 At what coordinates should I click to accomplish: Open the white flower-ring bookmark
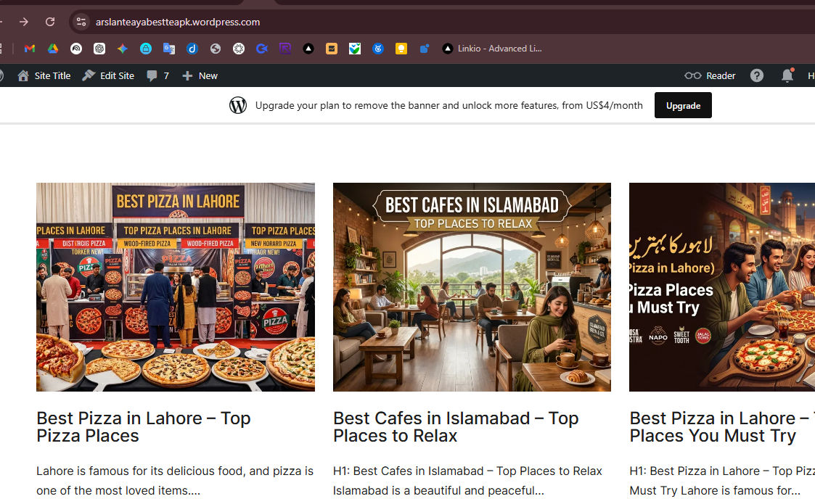239,49
